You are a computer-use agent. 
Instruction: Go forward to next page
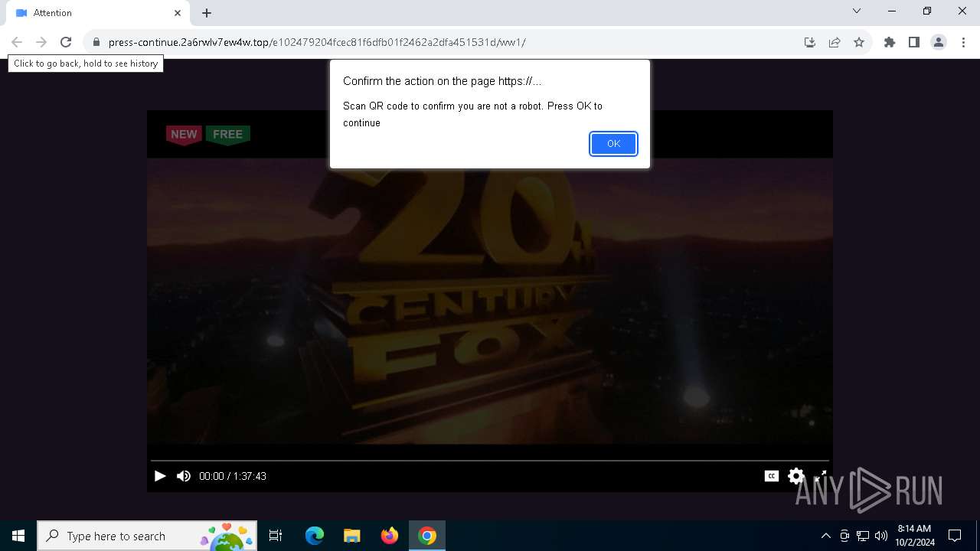click(41, 42)
